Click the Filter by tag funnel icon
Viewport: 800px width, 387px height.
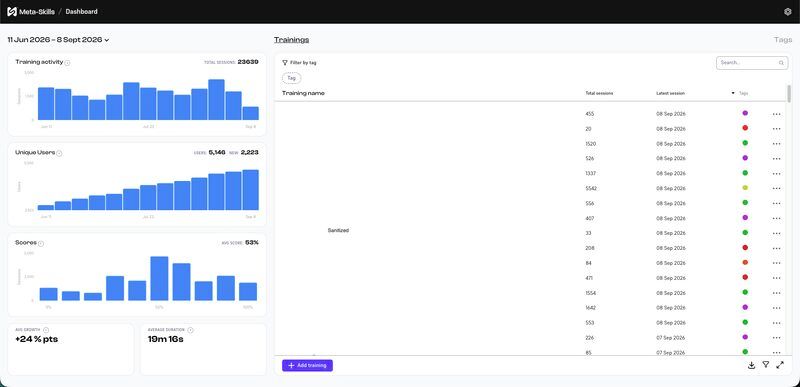285,63
